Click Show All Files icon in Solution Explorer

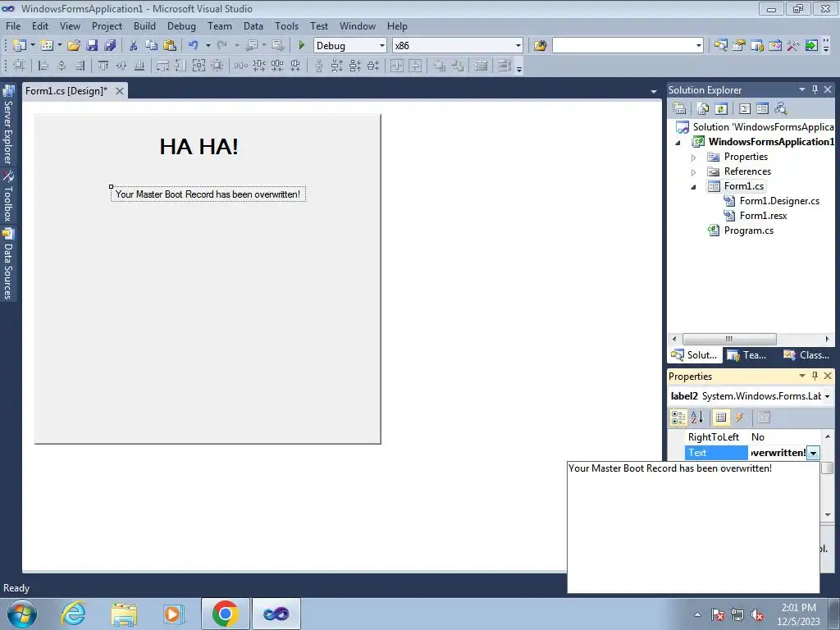tap(703, 109)
